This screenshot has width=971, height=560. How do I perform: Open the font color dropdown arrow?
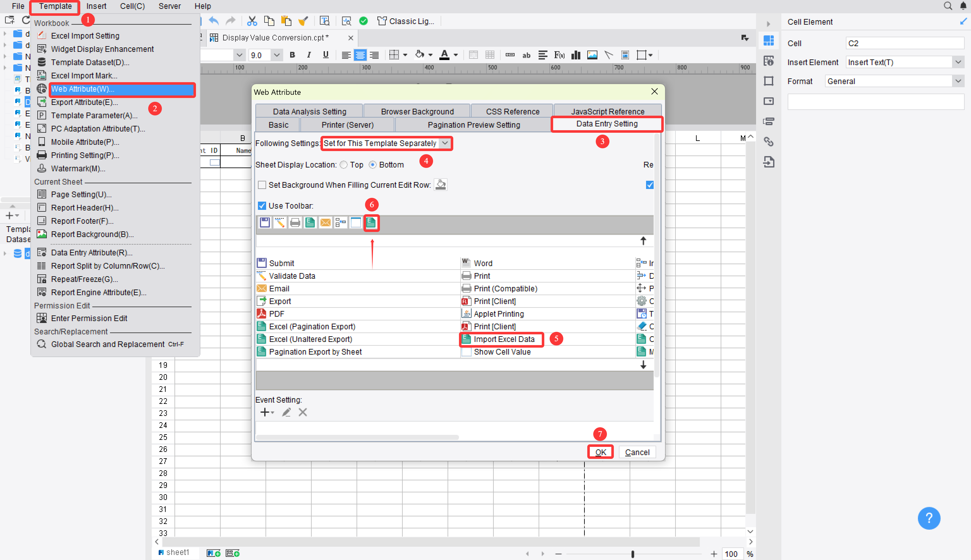(456, 55)
